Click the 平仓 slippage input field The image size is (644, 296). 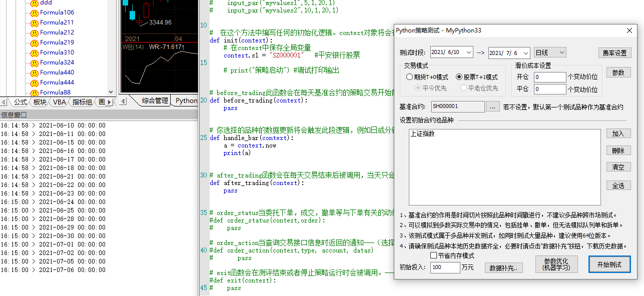550,89
